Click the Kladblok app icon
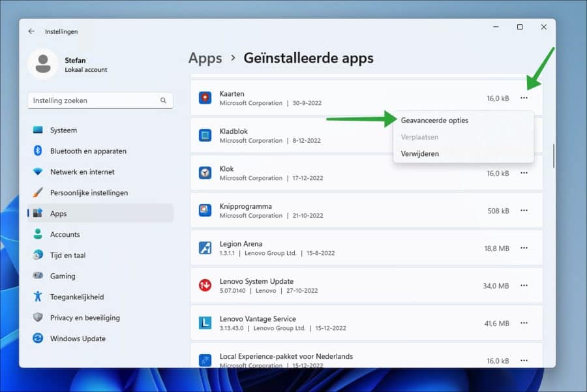 (205, 136)
